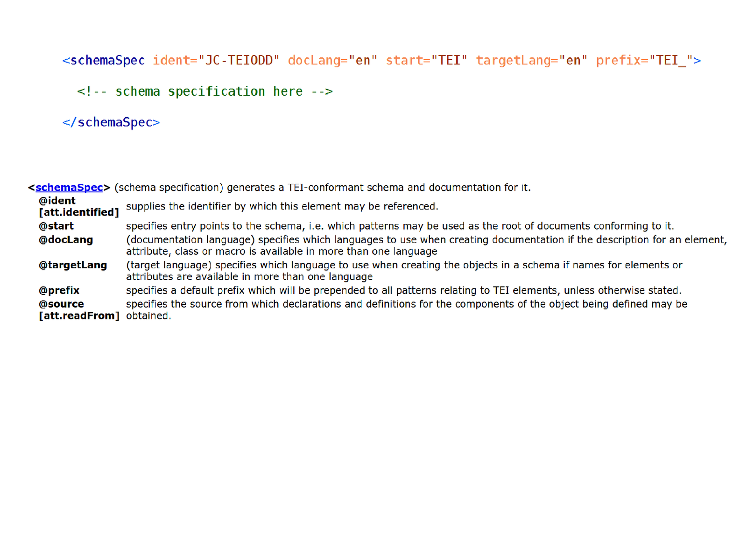Click the @prefix attribute label
Viewport: 747px width, 560px height.
point(59,290)
